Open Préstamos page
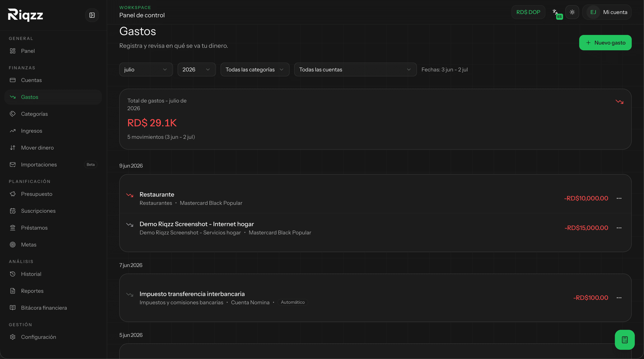 pyautogui.click(x=53, y=228)
